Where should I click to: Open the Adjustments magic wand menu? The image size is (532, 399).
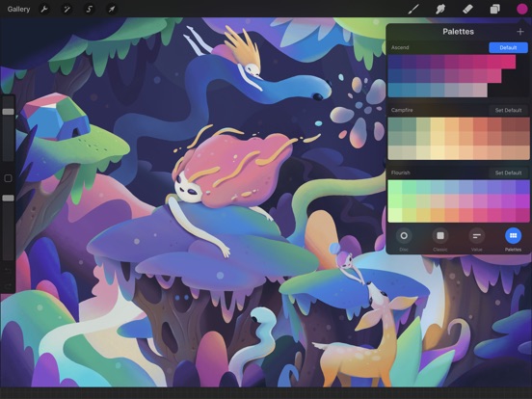[x=66, y=10]
